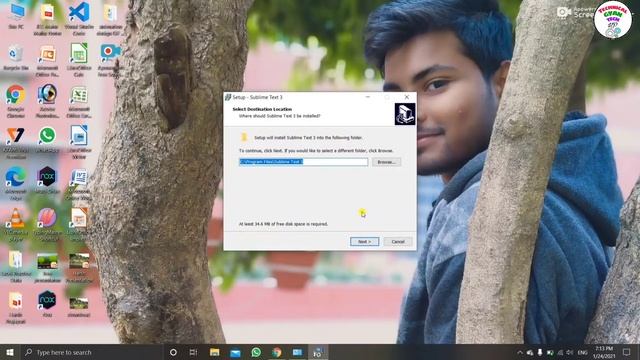Open Microsoft Office Word desktop shortcut

point(79,184)
